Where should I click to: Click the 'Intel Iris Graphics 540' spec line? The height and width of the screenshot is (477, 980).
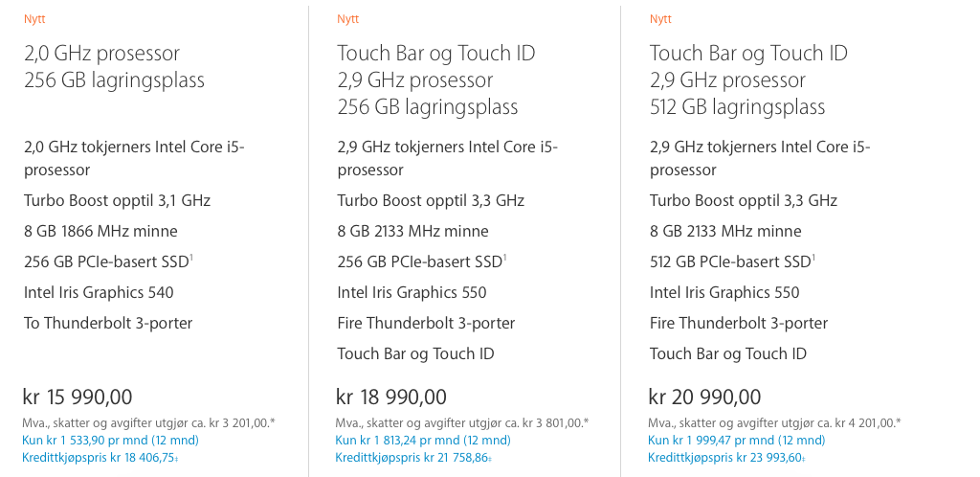(x=99, y=292)
